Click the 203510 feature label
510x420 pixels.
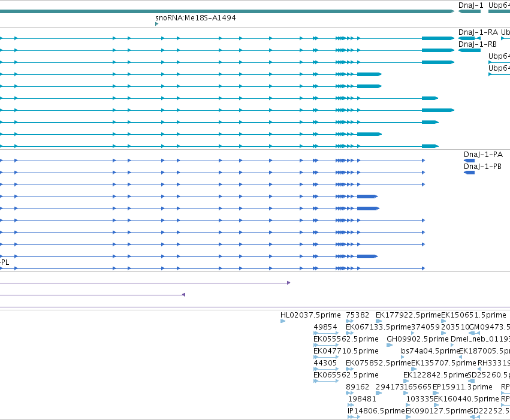[455, 327]
